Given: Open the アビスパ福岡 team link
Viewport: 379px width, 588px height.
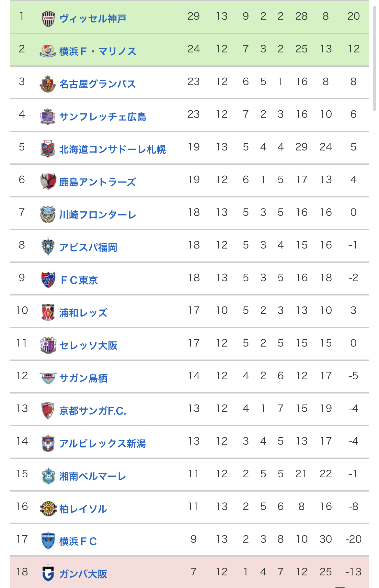Looking at the screenshot, I should [88, 248].
